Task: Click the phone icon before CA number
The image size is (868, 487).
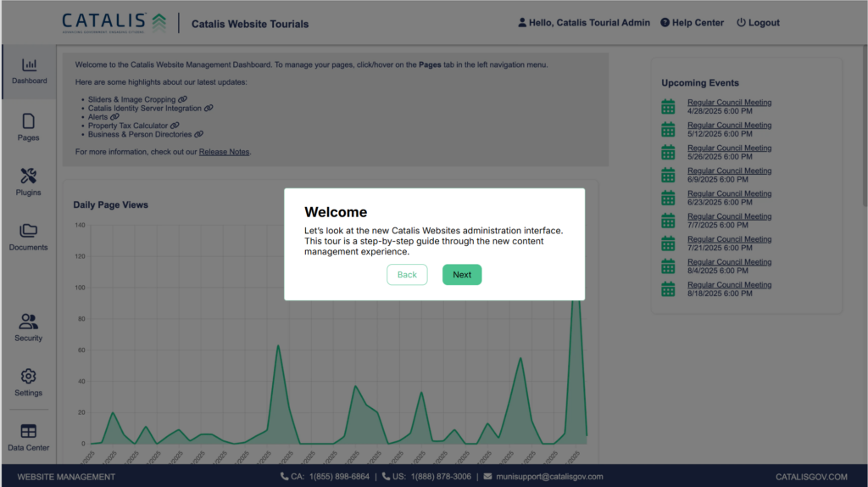Action: click(284, 477)
